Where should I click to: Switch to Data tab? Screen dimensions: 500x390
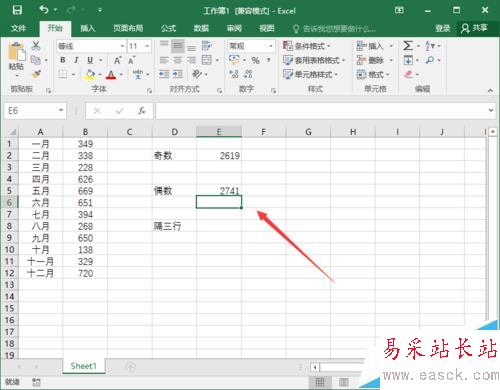(x=201, y=28)
